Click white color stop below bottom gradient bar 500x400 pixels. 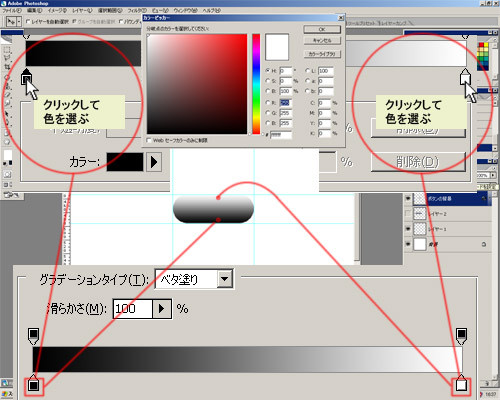(x=461, y=383)
